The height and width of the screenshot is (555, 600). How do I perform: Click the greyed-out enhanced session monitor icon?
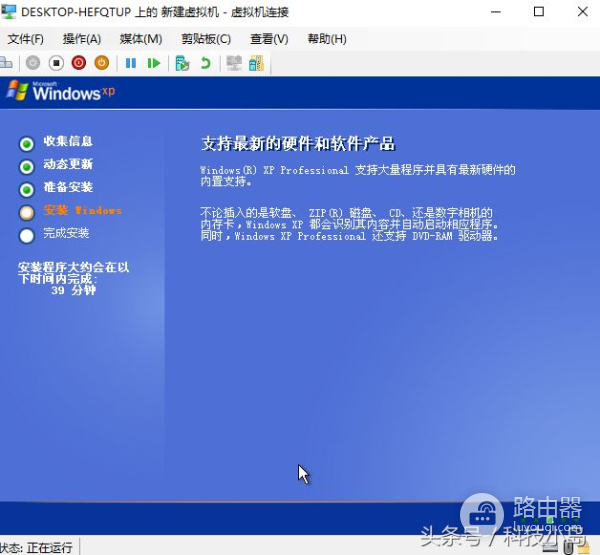[234, 63]
